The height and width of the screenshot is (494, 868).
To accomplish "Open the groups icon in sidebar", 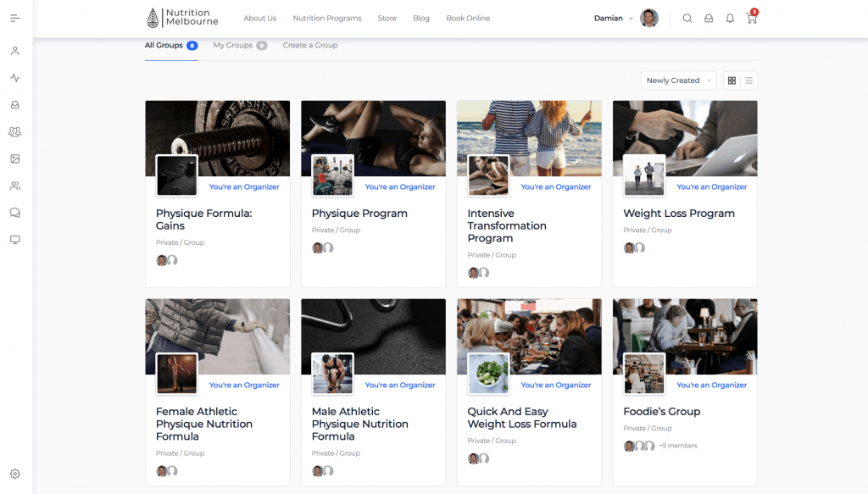I will click(15, 131).
